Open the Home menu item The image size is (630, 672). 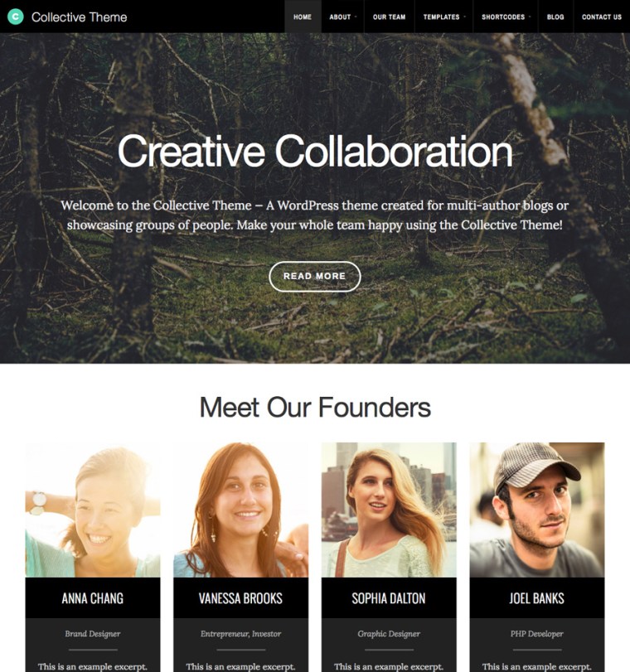tap(303, 17)
